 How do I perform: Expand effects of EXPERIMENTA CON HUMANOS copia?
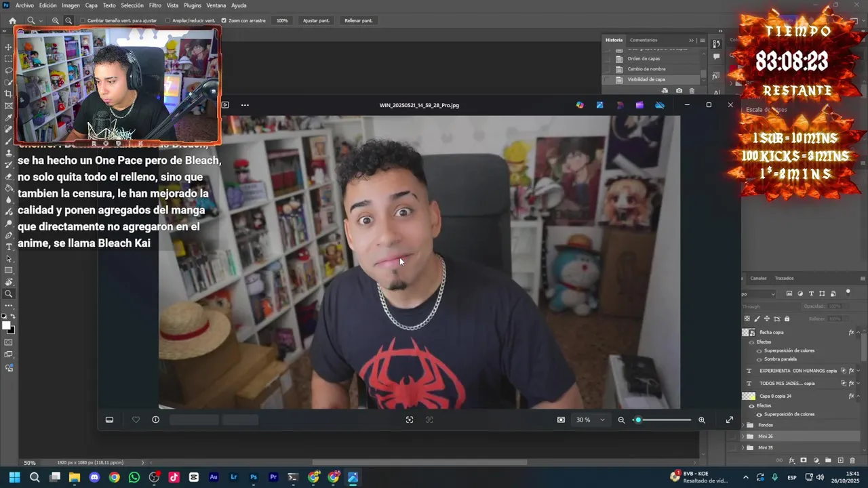pyautogui.click(x=859, y=371)
